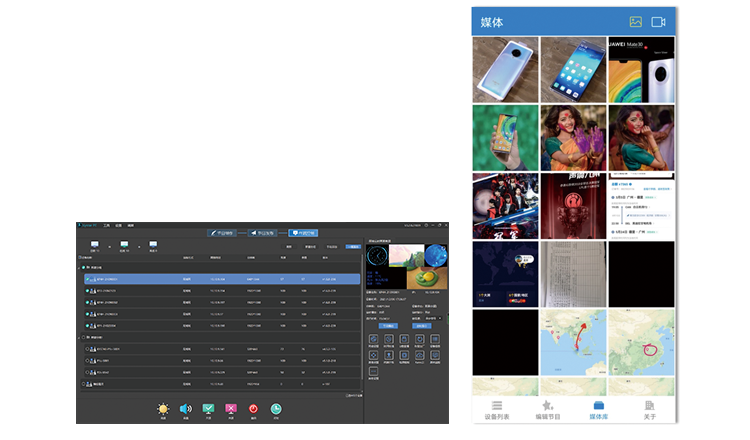Go to the 关于 tab
The image size is (750, 440).
649,410
